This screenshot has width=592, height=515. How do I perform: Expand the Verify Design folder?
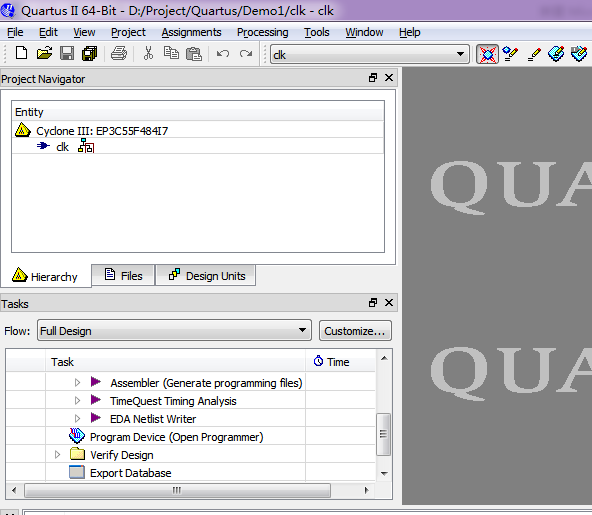tap(57, 454)
